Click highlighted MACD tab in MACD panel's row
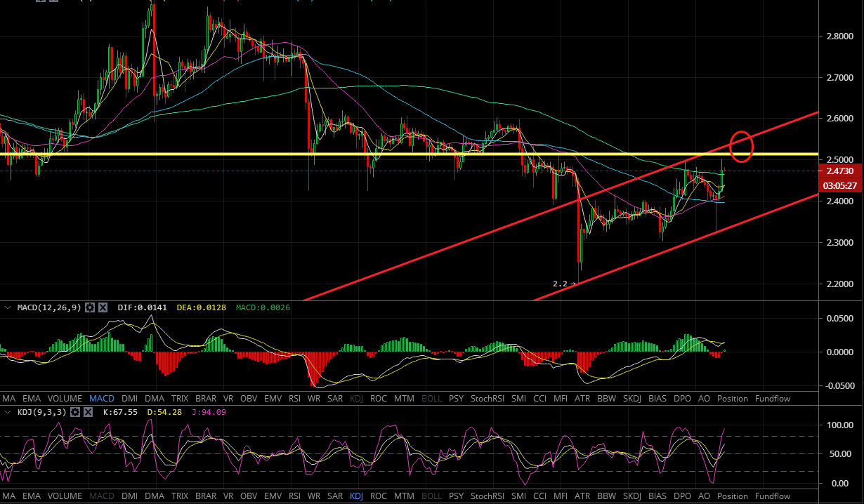864x504 pixels. tap(101, 398)
